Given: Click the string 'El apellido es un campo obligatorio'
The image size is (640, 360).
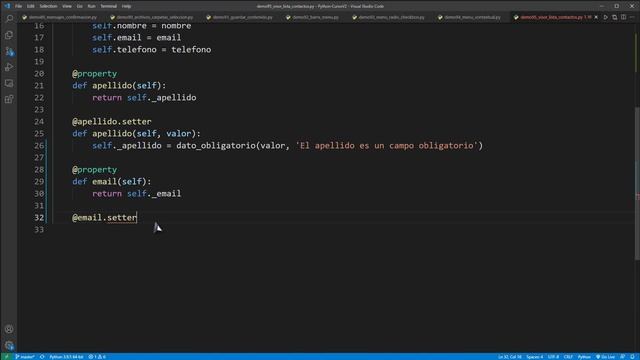Looking at the screenshot, I should pyautogui.click(x=387, y=146).
